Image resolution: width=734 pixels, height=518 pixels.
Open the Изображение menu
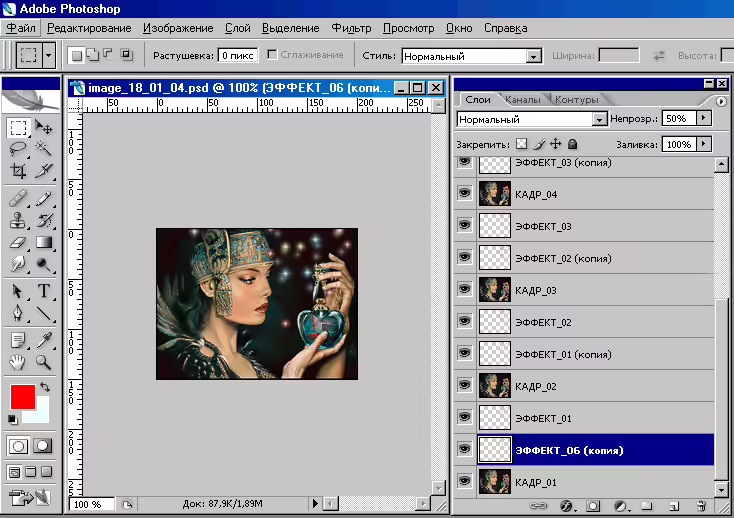coord(178,28)
